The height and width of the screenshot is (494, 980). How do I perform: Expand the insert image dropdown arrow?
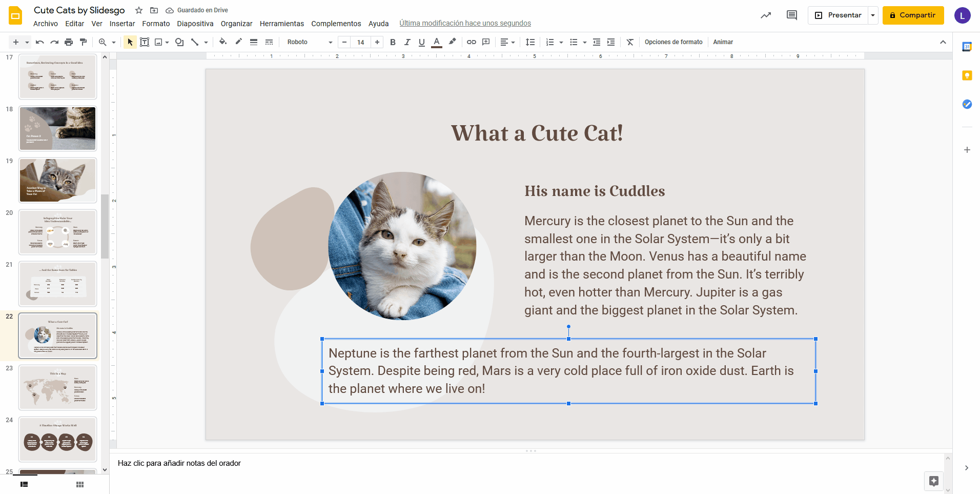pos(167,42)
